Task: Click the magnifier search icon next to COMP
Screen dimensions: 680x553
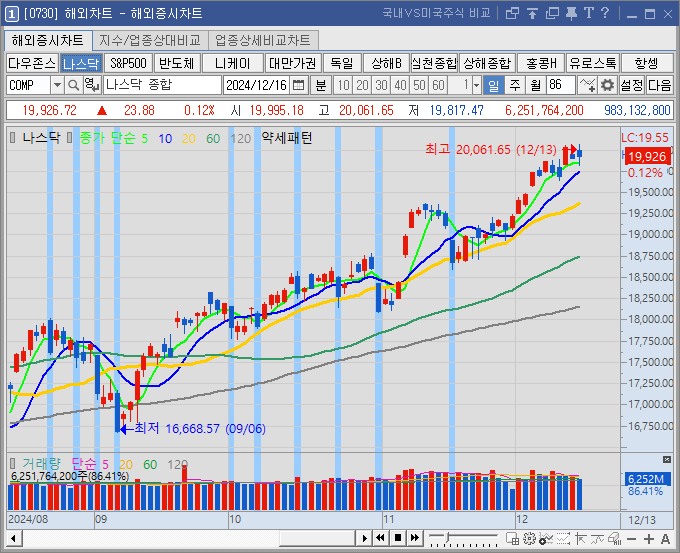Action: coord(74,85)
